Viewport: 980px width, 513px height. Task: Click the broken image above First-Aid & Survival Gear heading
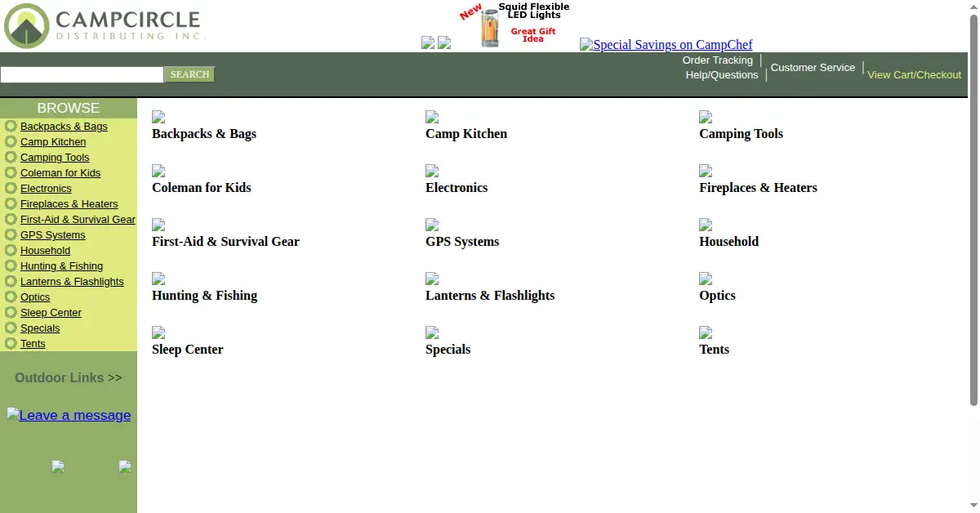click(x=158, y=225)
